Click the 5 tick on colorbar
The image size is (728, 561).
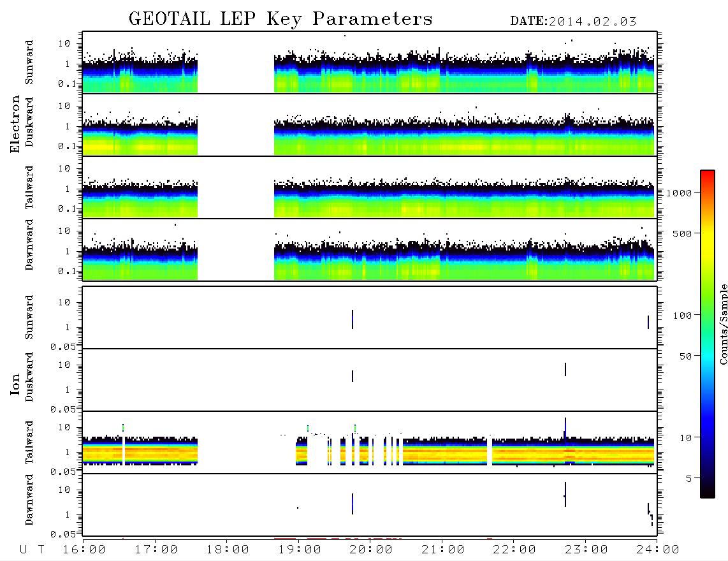pyautogui.click(x=688, y=479)
